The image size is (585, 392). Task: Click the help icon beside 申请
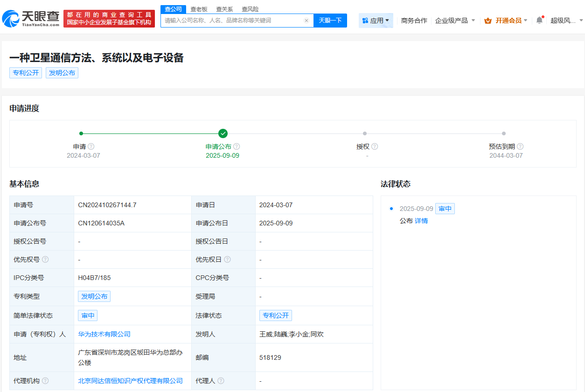(x=91, y=146)
